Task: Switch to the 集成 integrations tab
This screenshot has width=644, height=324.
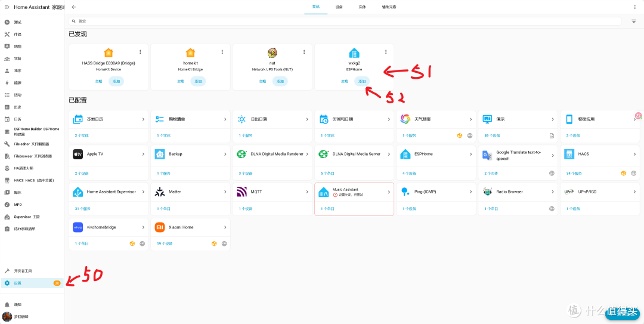Action: (x=316, y=7)
